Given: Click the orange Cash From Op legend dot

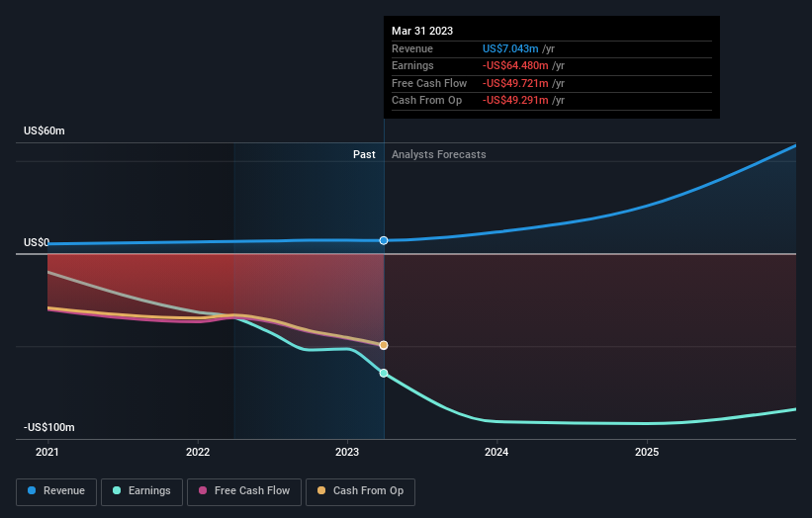Looking at the screenshot, I should [x=321, y=490].
